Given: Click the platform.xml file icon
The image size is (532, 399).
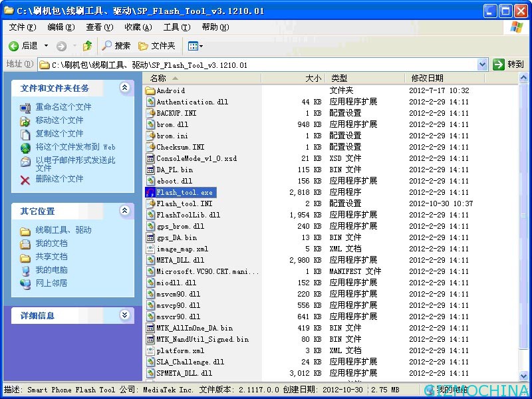Looking at the screenshot, I should 150,350.
